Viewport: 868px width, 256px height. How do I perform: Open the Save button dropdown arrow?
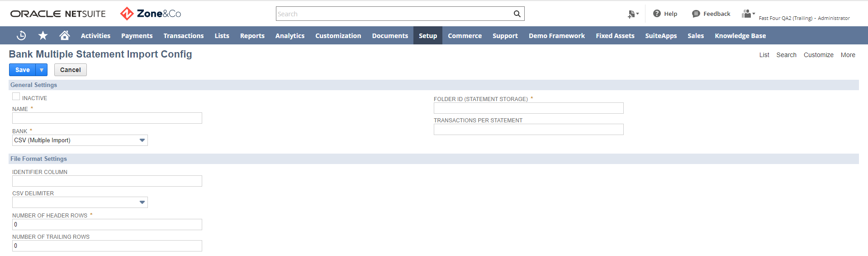42,70
